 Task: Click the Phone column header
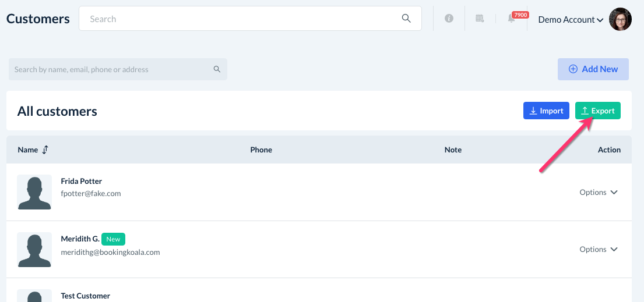coord(261,150)
